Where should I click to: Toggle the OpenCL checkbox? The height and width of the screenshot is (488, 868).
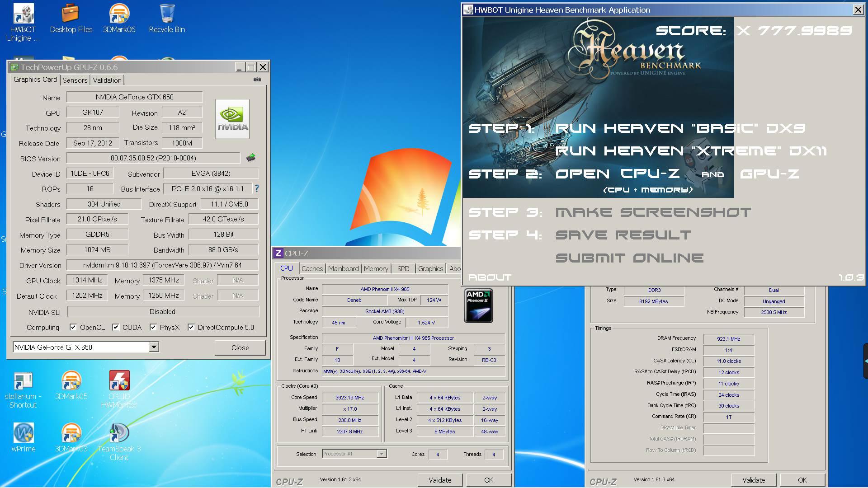point(73,327)
